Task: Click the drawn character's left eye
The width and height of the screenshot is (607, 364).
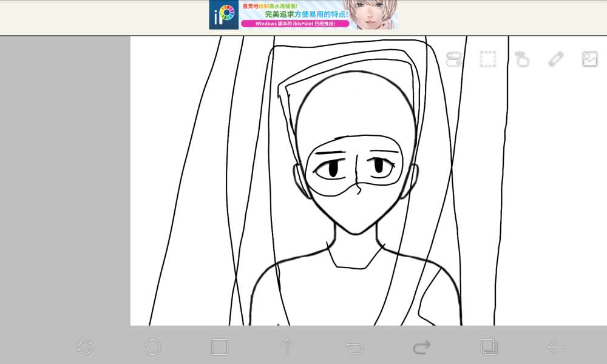Action: click(333, 169)
